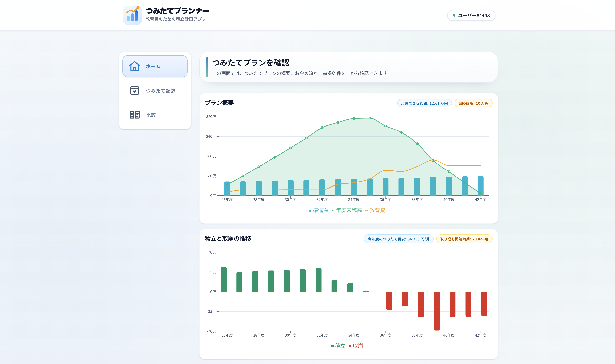Click the 最終残高: 10 万円 badge

[x=474, y=103]
